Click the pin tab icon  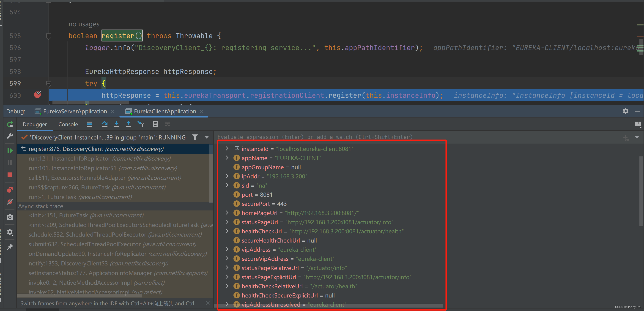point(10,247)
